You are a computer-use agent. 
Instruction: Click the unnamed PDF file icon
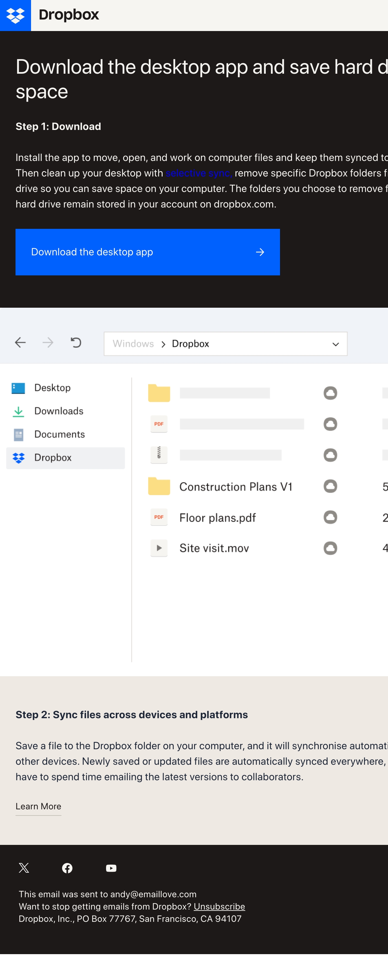point(159,424)
